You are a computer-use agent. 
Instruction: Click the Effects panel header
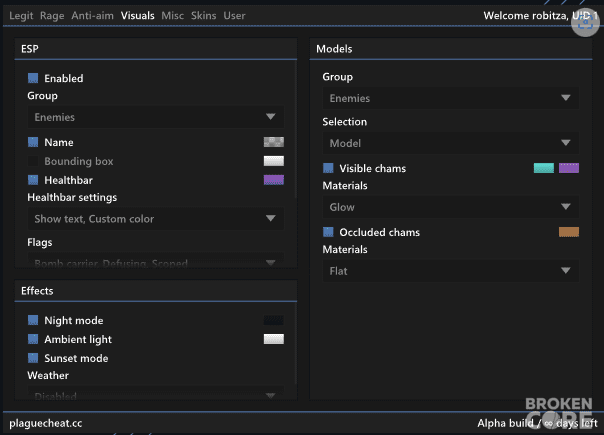point(156,291)
